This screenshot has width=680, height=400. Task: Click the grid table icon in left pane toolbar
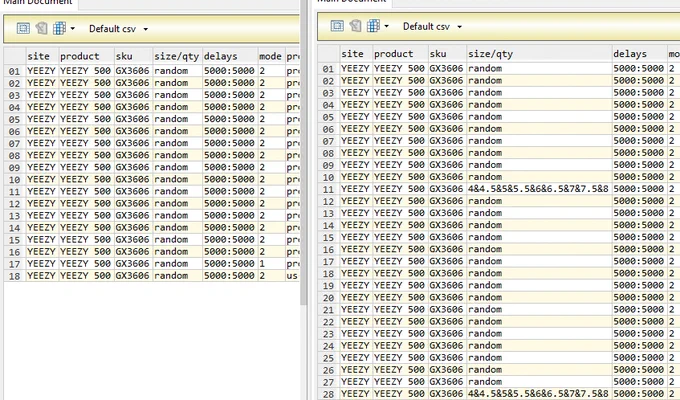pos(59,29)
